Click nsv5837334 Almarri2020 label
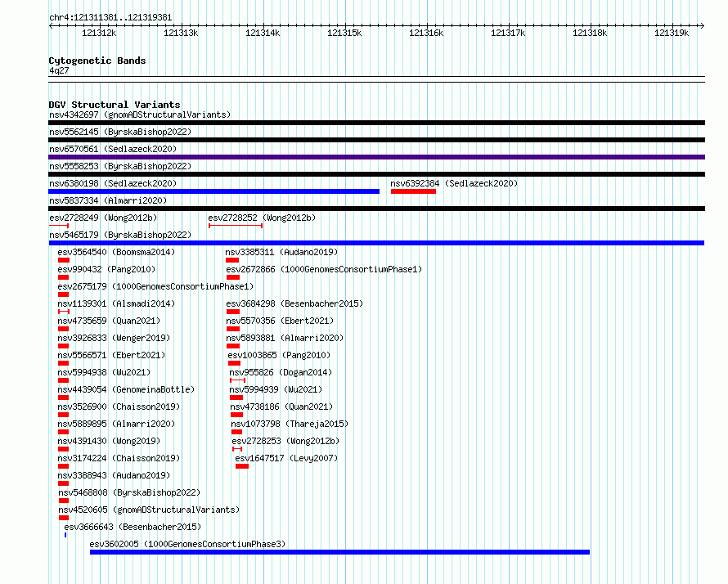Image resolution: width=728 pixels, height=584 pixels. [108, 200]
